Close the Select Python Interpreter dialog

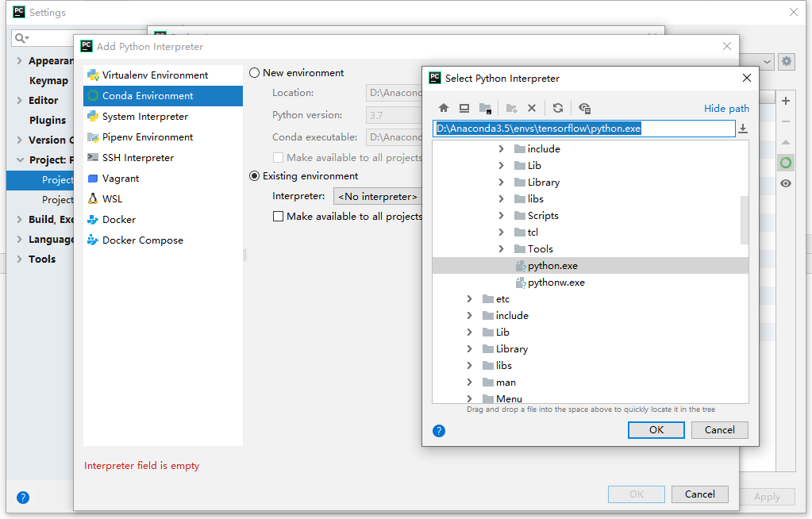746,78
